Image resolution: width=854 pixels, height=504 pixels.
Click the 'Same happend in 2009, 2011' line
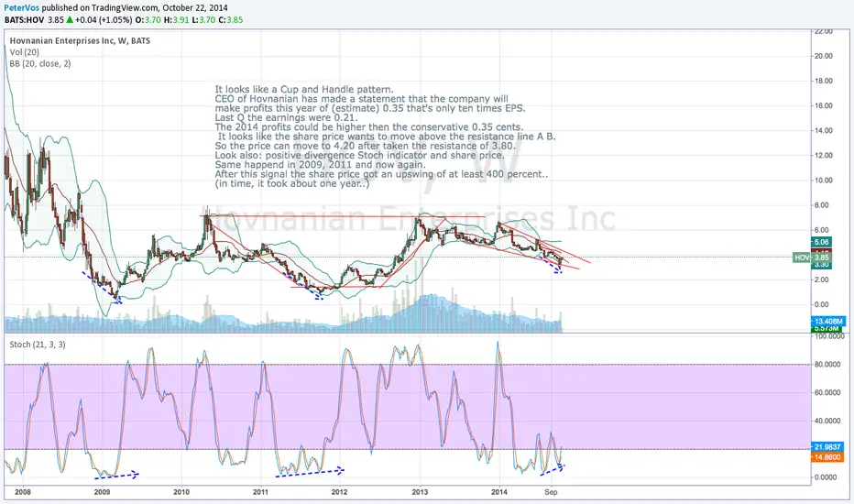(x=321, y=165)
